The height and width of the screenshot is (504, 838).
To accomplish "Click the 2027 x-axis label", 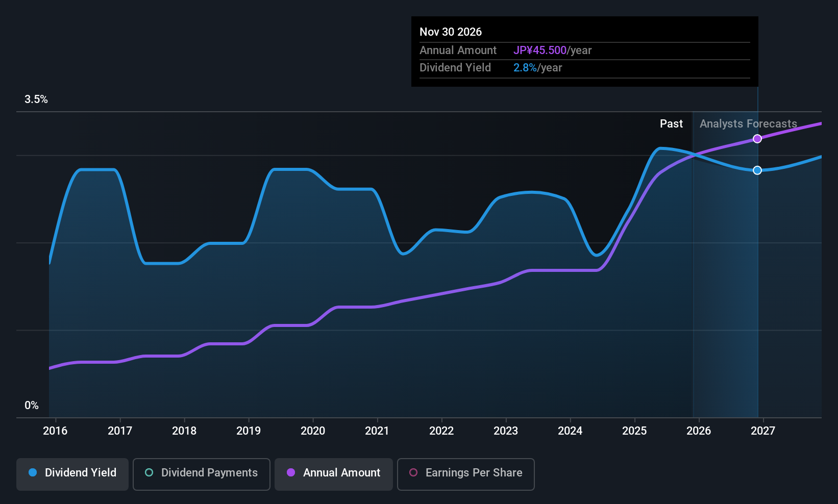I will coord(763,431).
